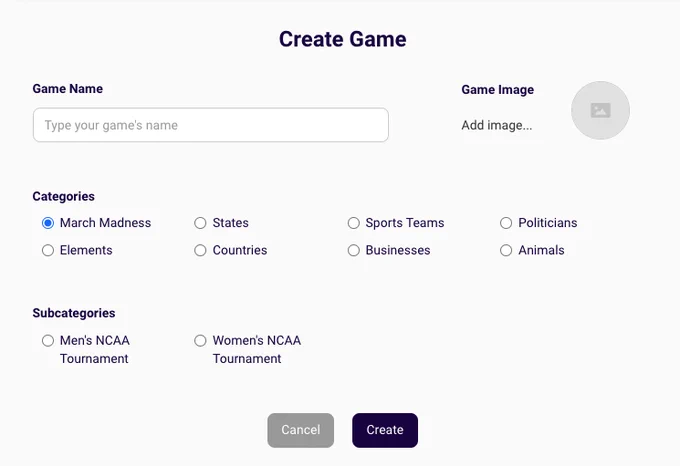Choose the States category radio button

200,223
